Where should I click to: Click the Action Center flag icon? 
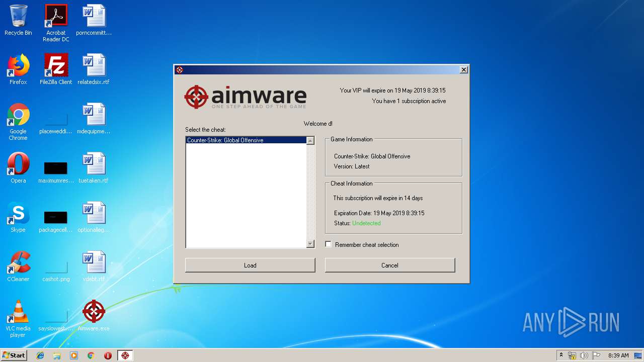(x=596, y=355)
